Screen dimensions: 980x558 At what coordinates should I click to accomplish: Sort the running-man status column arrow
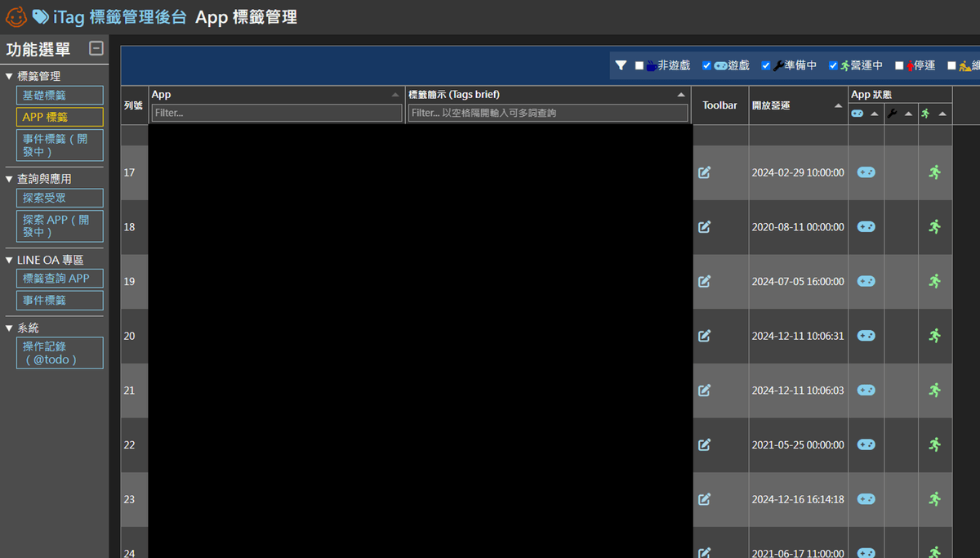943,114
